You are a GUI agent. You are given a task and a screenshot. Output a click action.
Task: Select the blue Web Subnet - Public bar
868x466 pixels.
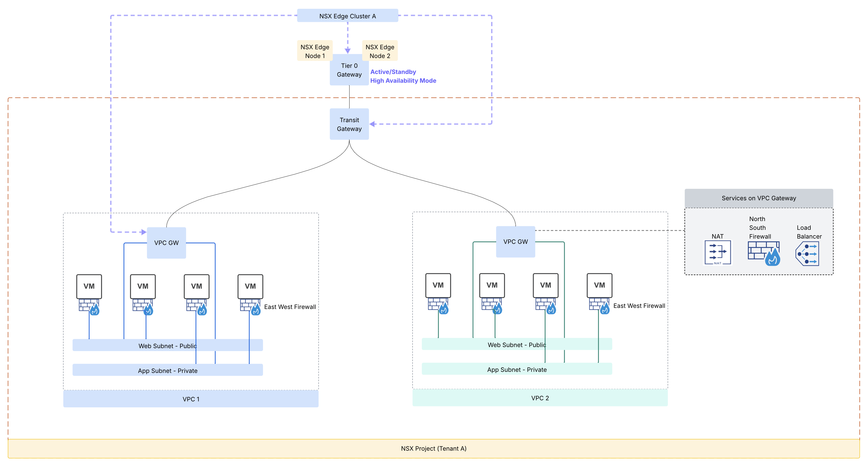click(x=167, y=346)
